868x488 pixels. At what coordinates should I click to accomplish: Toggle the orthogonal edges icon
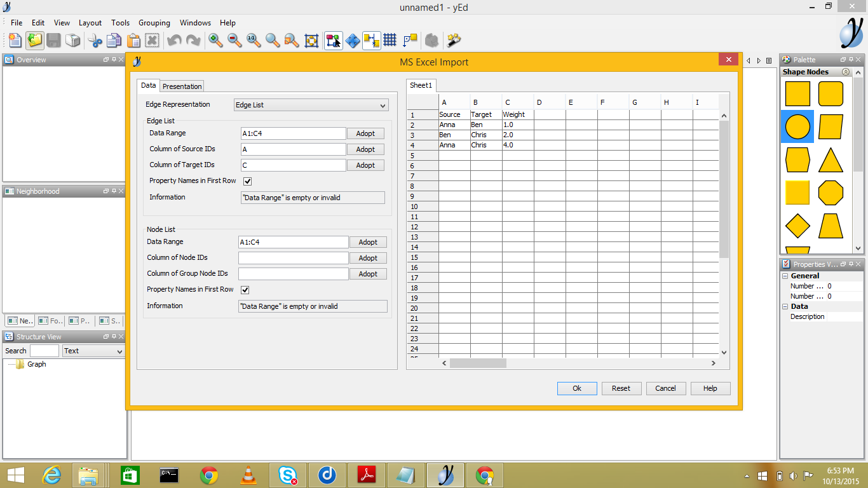[410, 41]
